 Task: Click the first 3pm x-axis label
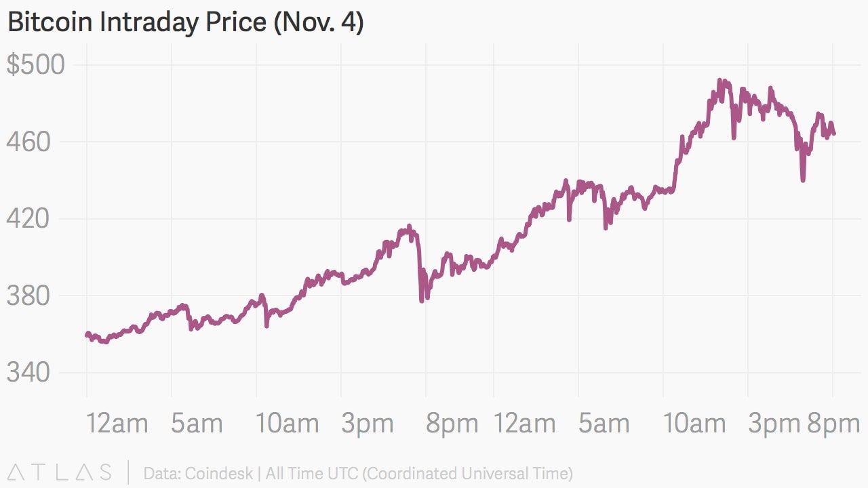click(367, 425)
